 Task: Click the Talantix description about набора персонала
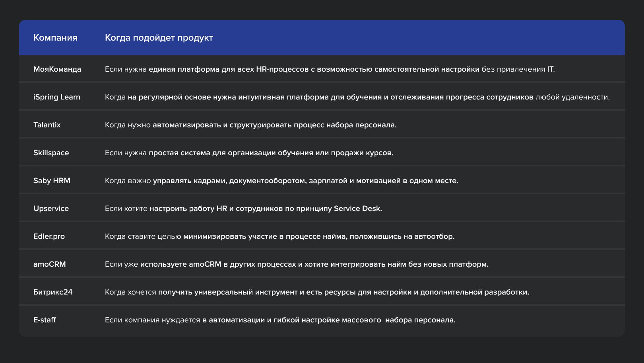(250, 125)
